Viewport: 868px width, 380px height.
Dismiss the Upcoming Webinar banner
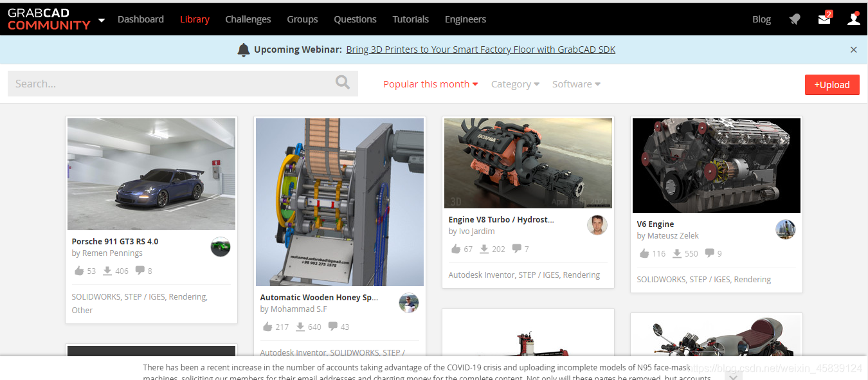pos(854,50)
